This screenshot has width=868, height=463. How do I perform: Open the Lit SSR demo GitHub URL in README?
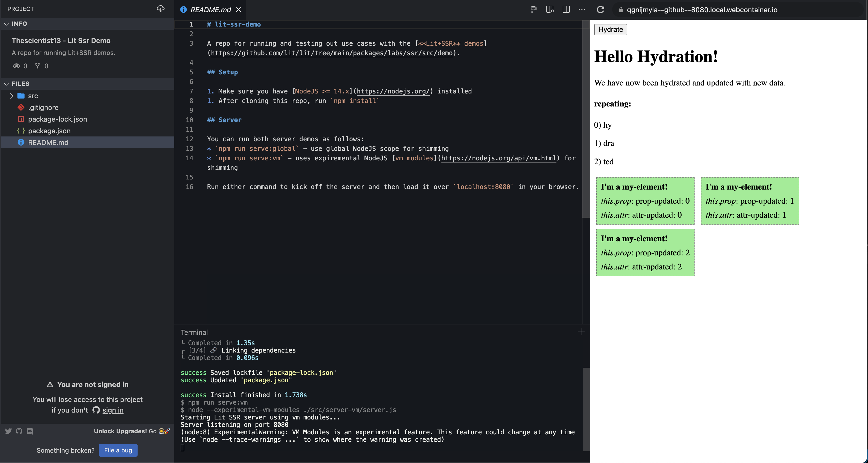click(x=331, y=53)
